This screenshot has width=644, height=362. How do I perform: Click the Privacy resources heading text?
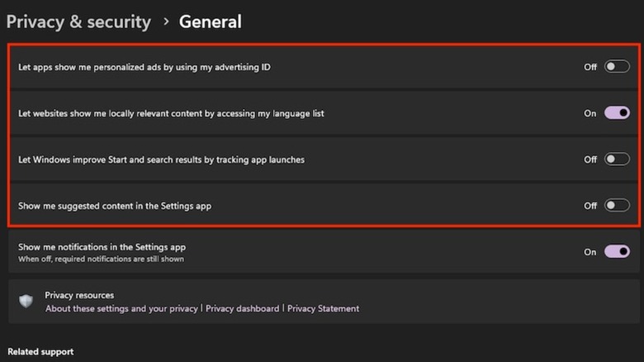tap(79, 295)
